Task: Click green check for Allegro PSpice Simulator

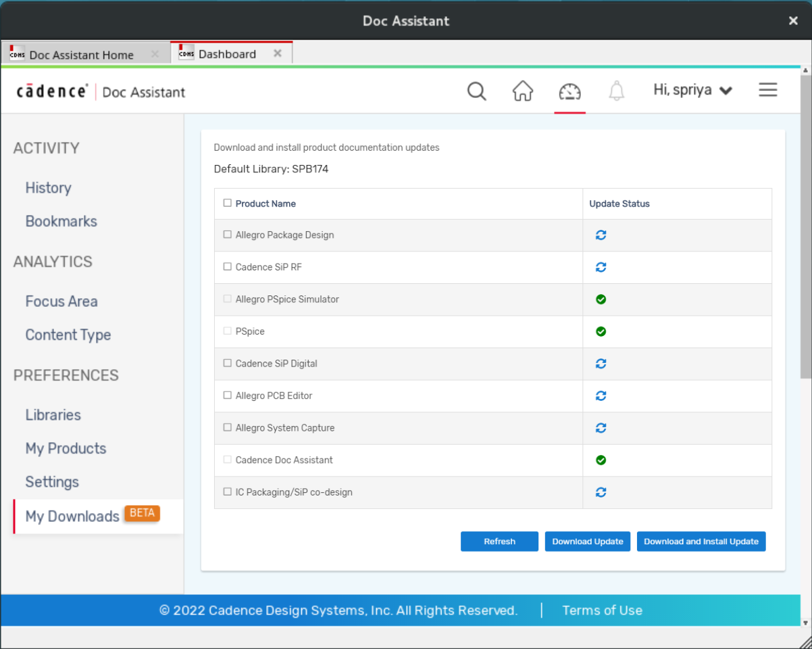Action: tap(601, 299)
